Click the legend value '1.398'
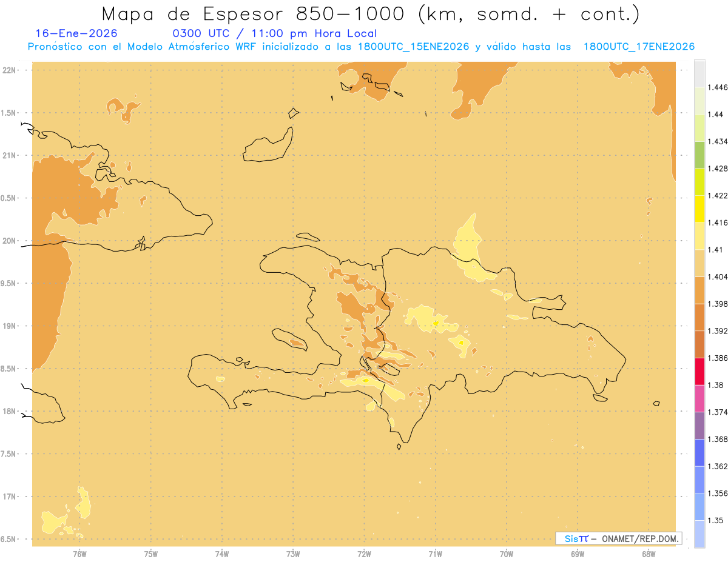This screenshot has height=562, width=728. (718, 304)
